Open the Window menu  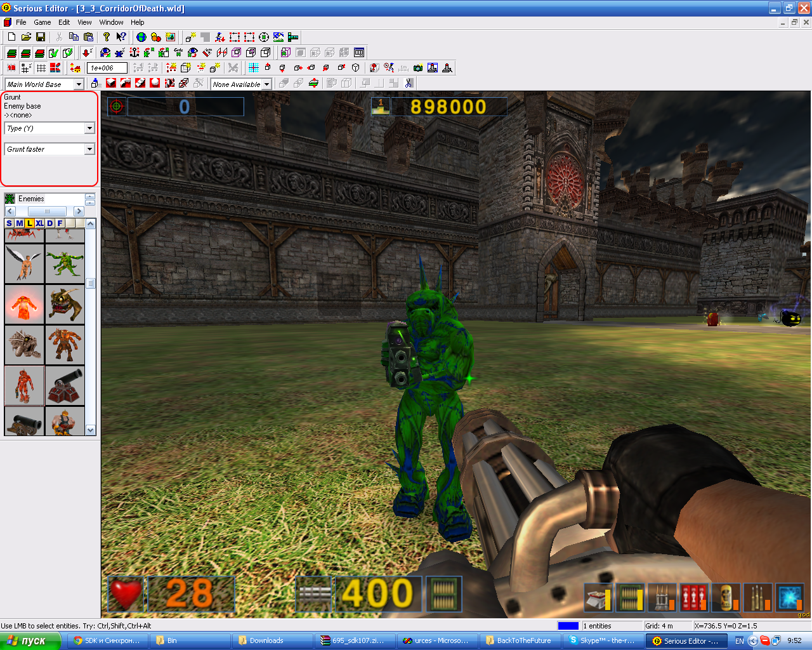click(x=111, y=22)
